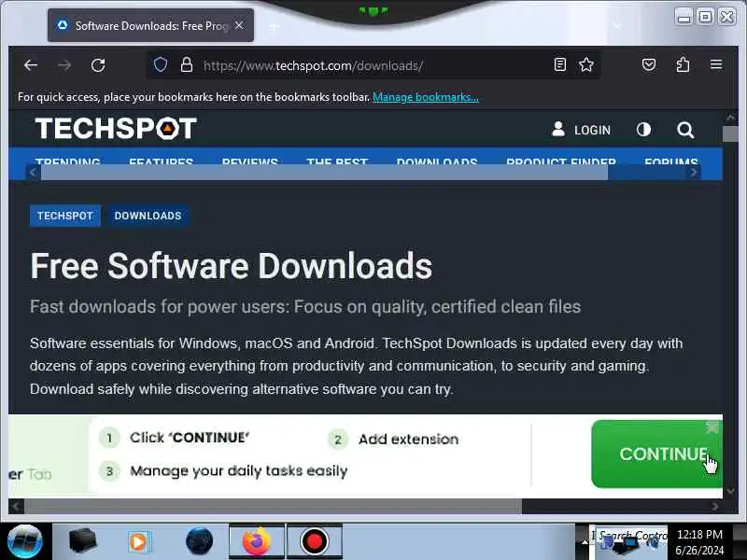Click the page vertical scrollbar thumb
This screenshot has width=747, height=560.
730,133
